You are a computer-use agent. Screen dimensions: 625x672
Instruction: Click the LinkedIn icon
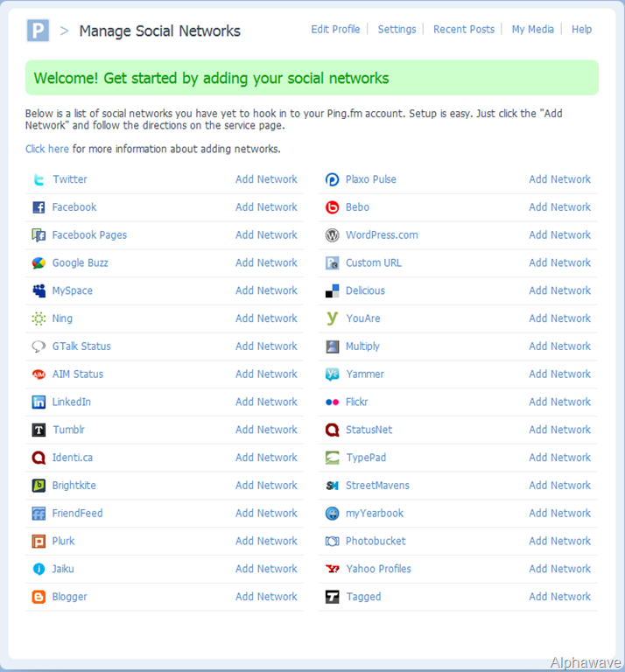(x=39, y=402)
